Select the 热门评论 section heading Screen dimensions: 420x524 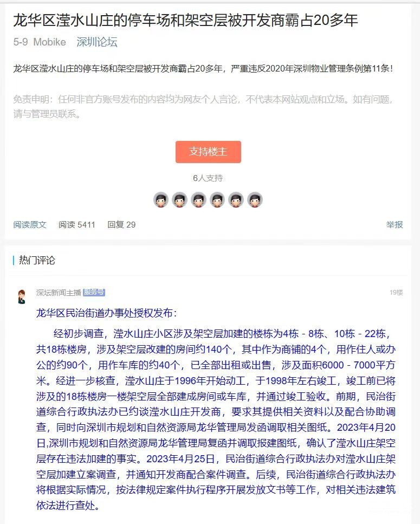click(37, 260)
